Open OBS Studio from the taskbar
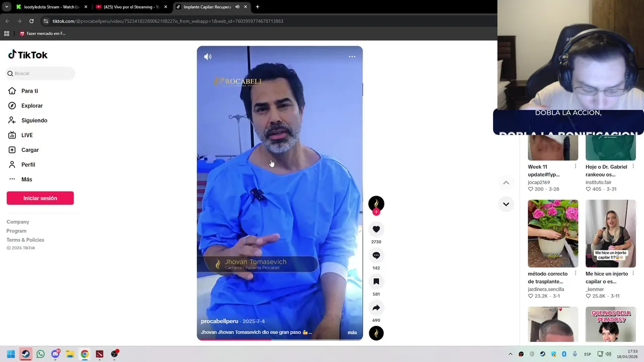This screenshot has width=644, height=362. coord(115,354)
